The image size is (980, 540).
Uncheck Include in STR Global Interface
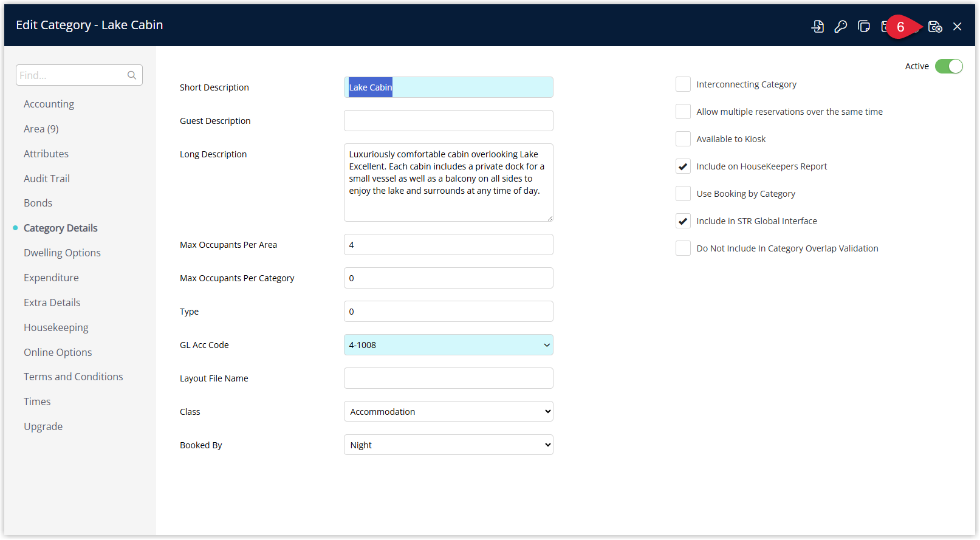[x=683, y=221]
